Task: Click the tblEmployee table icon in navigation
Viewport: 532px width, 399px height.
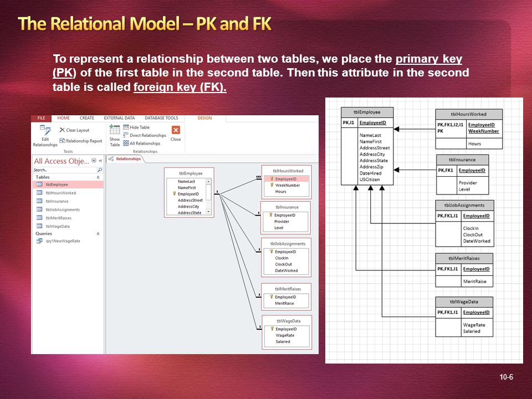Action: click(x=39, y=184)
